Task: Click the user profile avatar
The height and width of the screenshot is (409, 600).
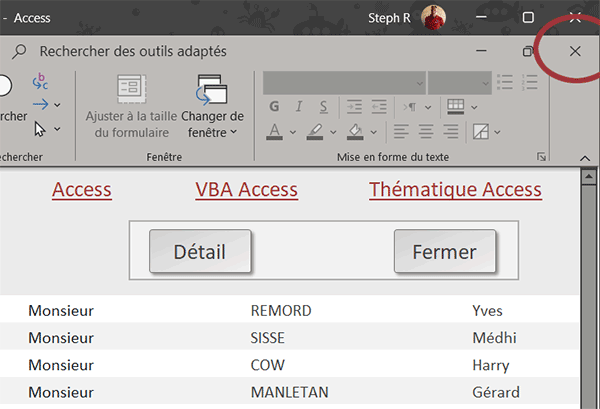Action: 433,17
